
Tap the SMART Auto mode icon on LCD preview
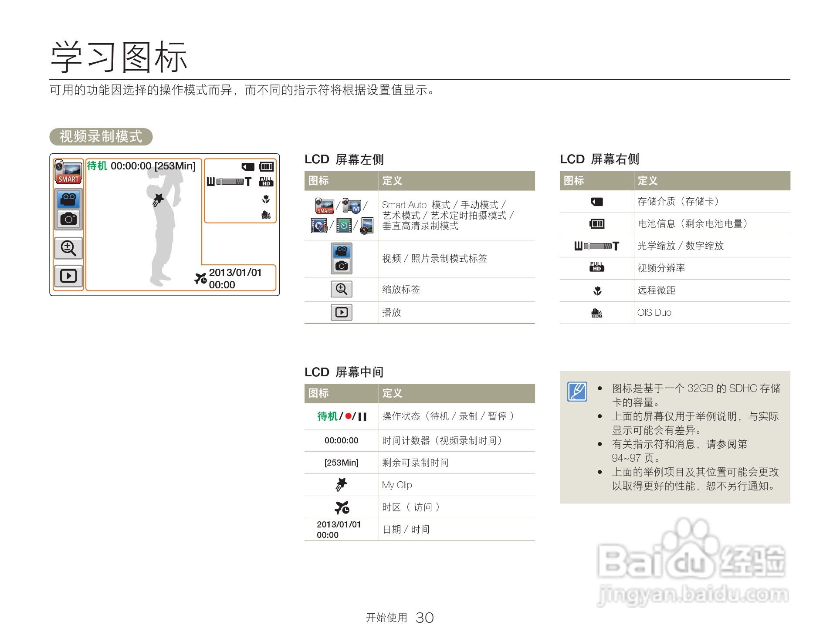pos(68,172)
